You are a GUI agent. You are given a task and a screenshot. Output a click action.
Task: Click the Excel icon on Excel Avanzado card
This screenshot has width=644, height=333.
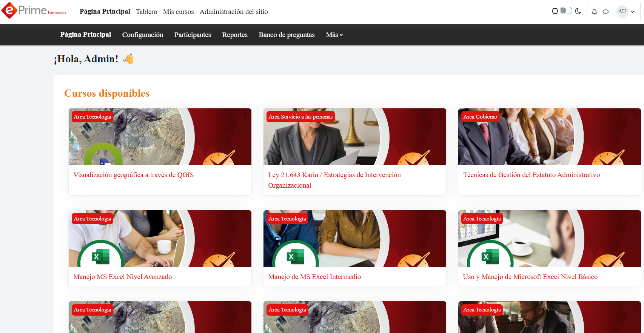(x=101, y=257)
